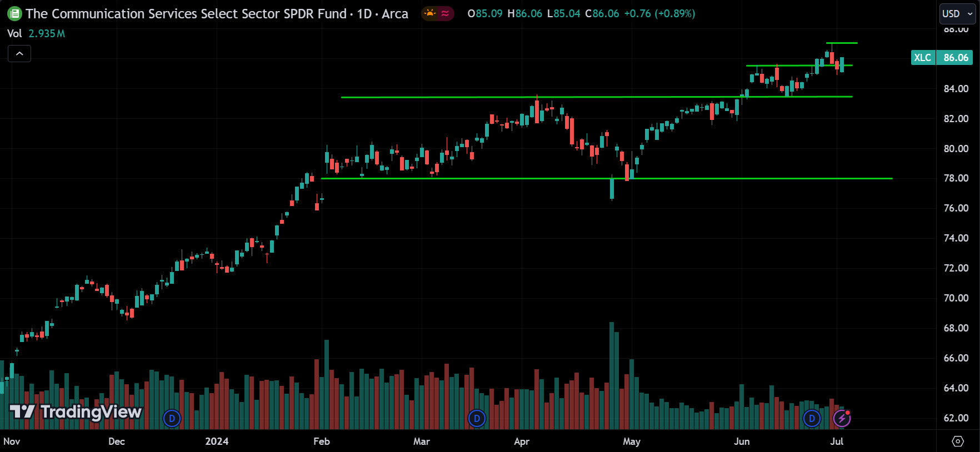Click the lightning bolt event marker

coord(842,418)
